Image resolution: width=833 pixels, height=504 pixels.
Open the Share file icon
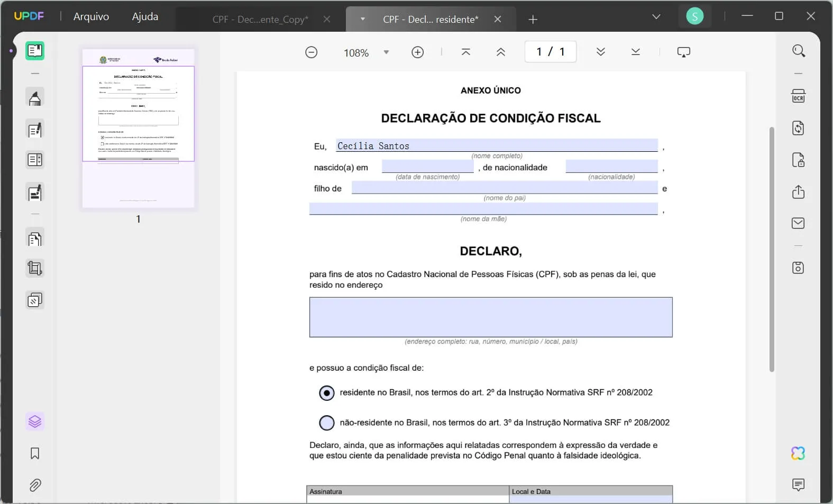point(799,191)
